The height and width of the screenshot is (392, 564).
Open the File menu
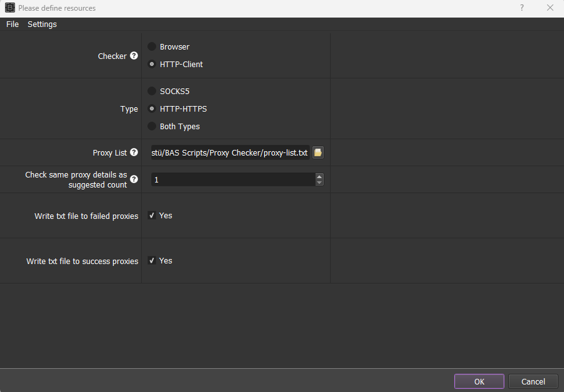click(x=13, y=24)
